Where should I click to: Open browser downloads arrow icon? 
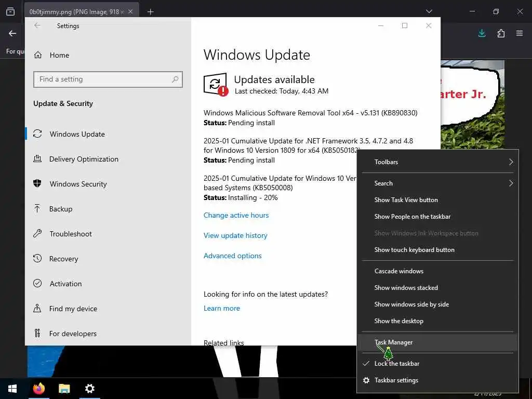tap(482, 33)
